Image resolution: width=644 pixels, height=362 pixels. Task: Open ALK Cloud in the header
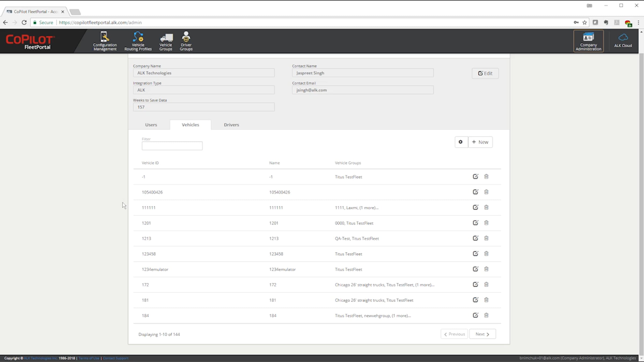coord(623,41)
